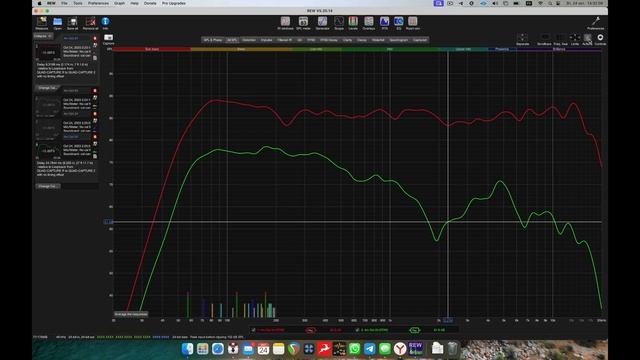Switch to the Waterfall tab
Viewport: 640px width, 360px height.
coord(378,40)
